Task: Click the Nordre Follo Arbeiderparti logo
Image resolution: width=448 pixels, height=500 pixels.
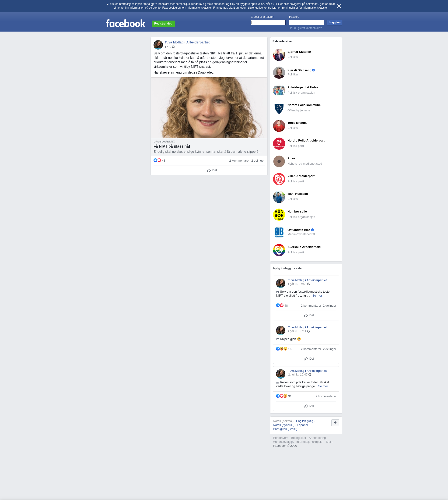Action: point(279,144)
